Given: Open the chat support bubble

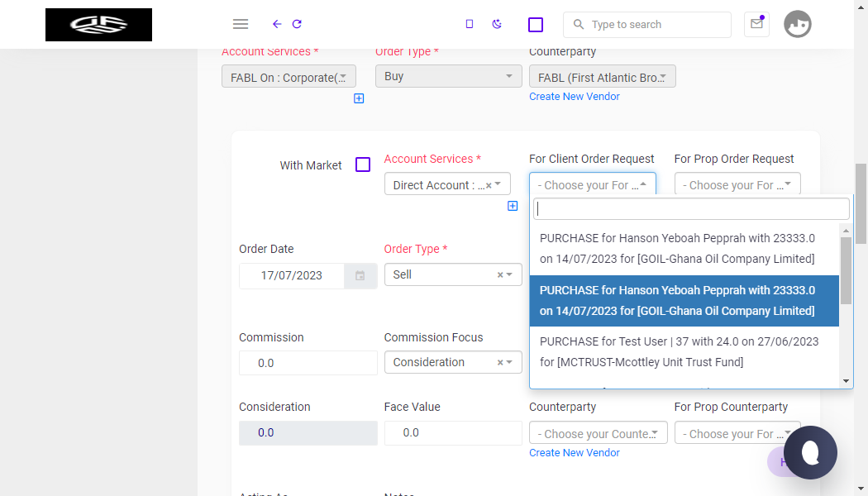Looking at the screenshot, I should click(810, 452).
